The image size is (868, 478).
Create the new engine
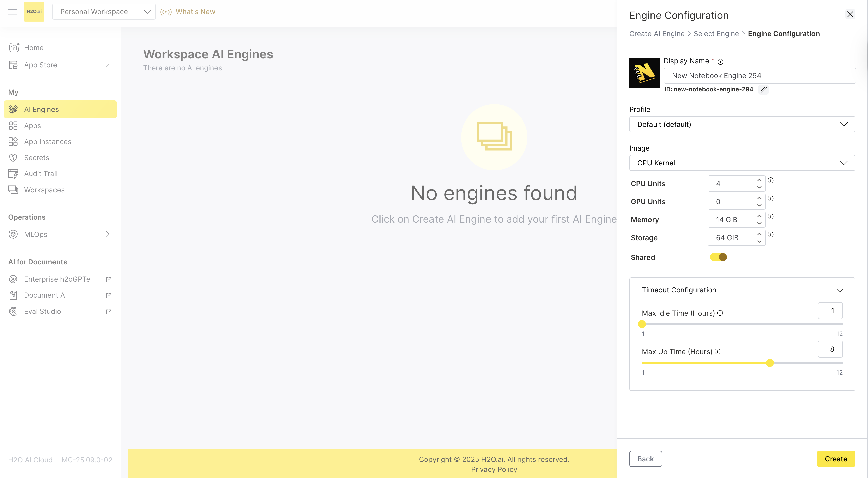point(836,459)
